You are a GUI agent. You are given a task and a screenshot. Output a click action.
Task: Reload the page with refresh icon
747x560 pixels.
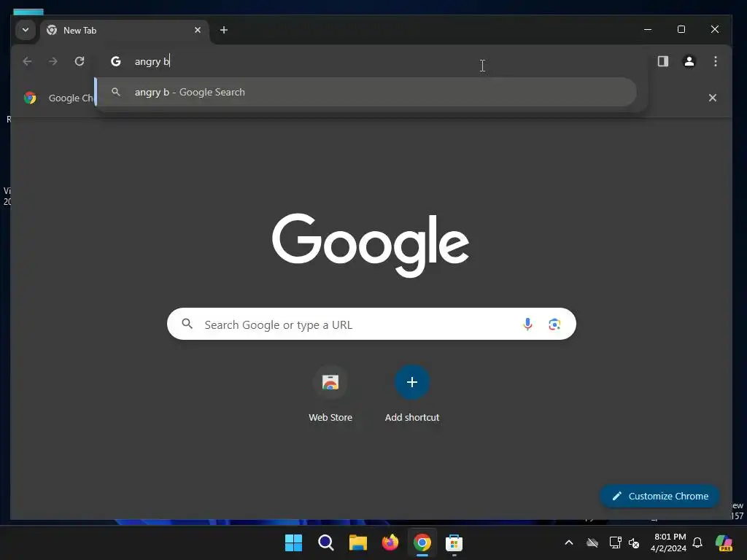click(80, 61)
